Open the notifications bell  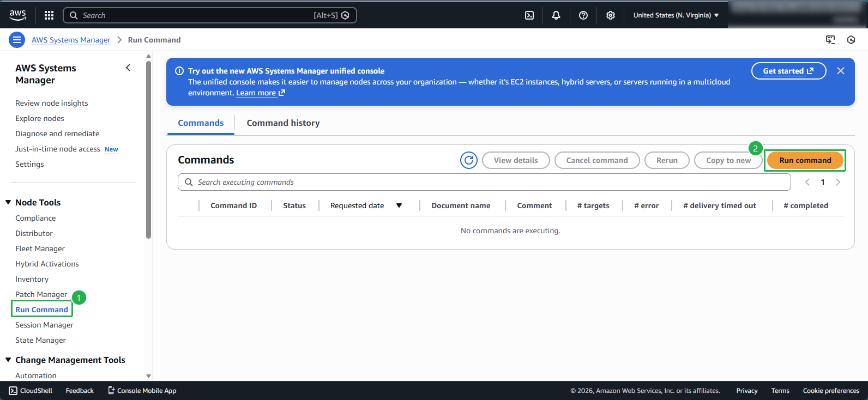point(556,15)
